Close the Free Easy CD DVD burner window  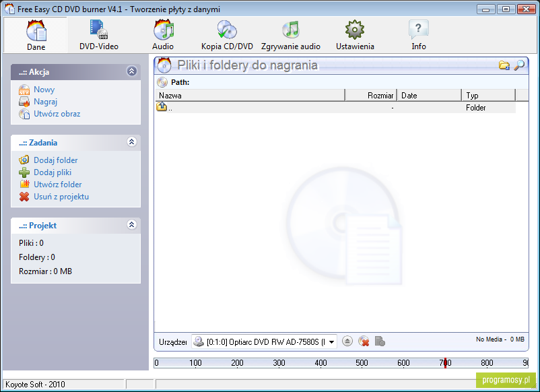click(x=527, y=9)
